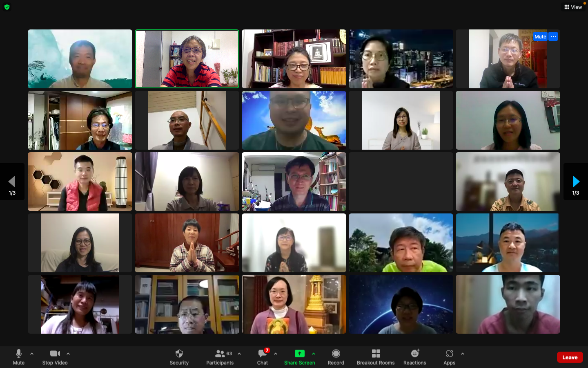
Task: Stop your video camera
Action: 55,354
